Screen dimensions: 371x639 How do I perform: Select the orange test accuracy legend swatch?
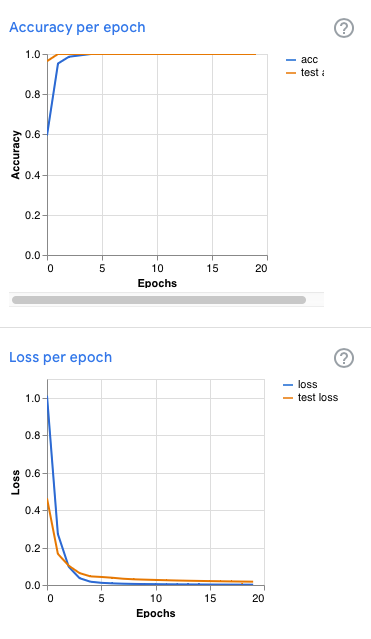click(291, 73)
